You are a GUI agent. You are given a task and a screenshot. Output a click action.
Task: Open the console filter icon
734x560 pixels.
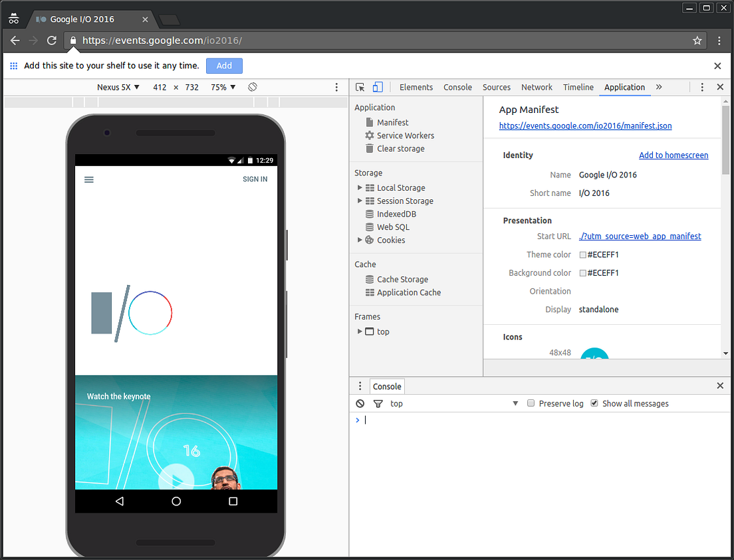tap(378, 403)
